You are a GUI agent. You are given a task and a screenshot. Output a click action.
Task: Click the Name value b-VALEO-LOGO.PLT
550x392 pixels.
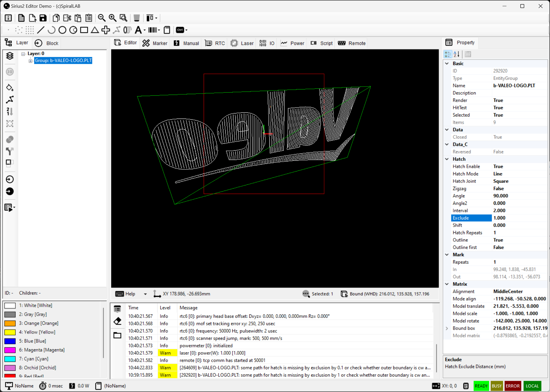(514, 86)
